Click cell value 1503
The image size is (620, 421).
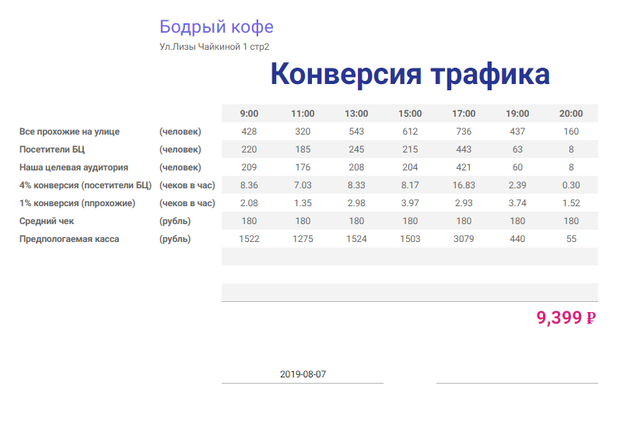pos(410,239)
